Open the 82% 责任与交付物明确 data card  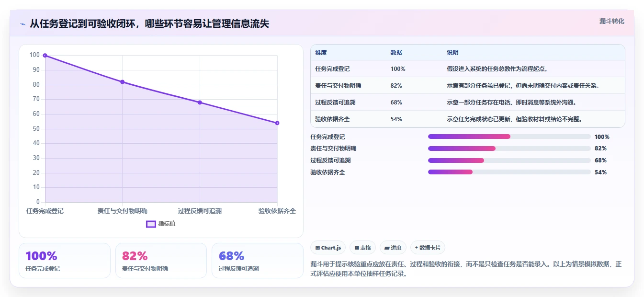point(161,261)
